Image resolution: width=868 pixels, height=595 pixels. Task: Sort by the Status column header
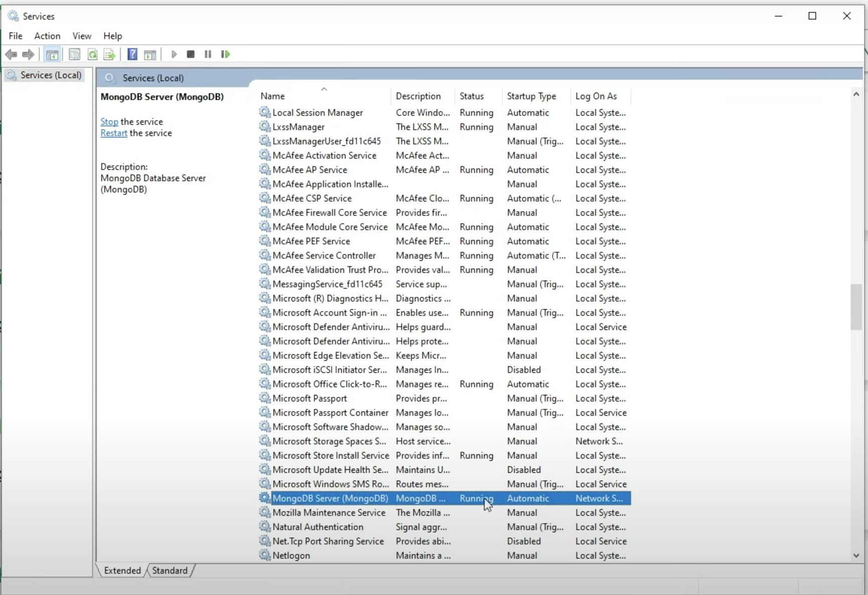pyautogui.click(x=478, y=96)
